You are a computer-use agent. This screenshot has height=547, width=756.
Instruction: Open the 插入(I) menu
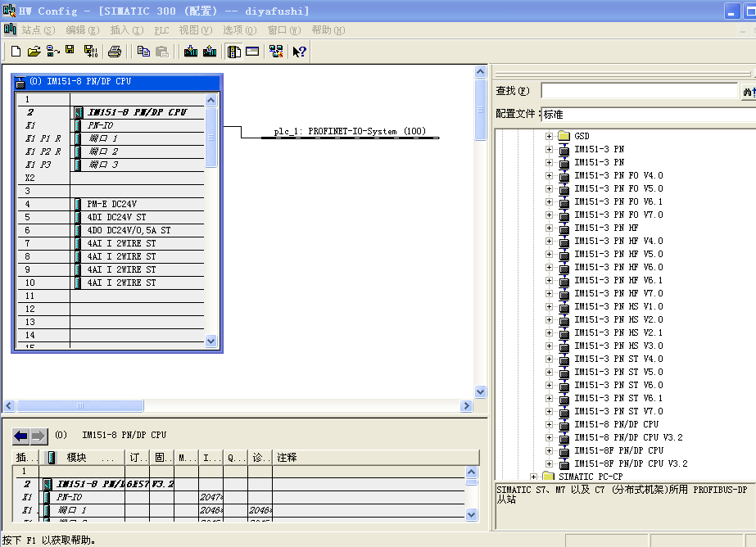click(127, 30)
